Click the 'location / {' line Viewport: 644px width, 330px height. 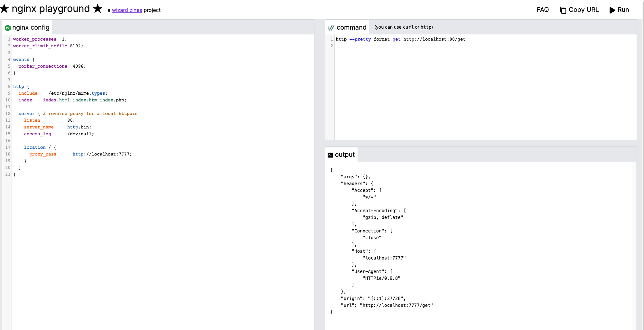click(x=40, y=147)
